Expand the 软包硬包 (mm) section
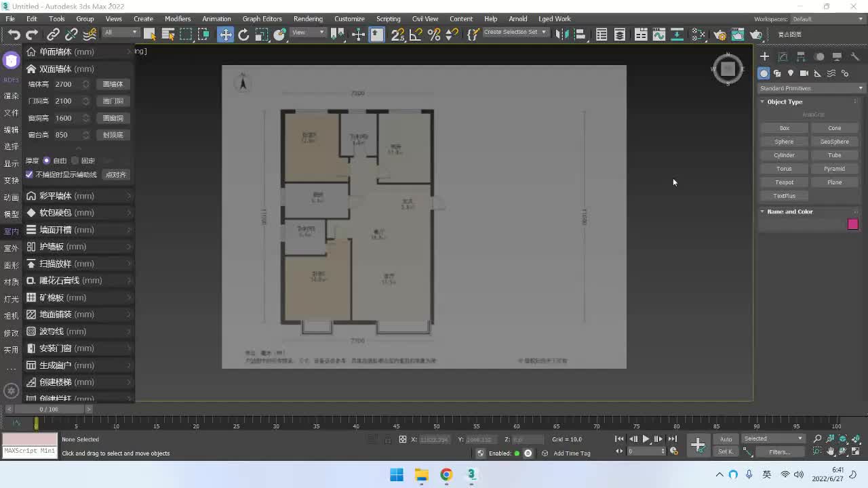 (79, 213)
